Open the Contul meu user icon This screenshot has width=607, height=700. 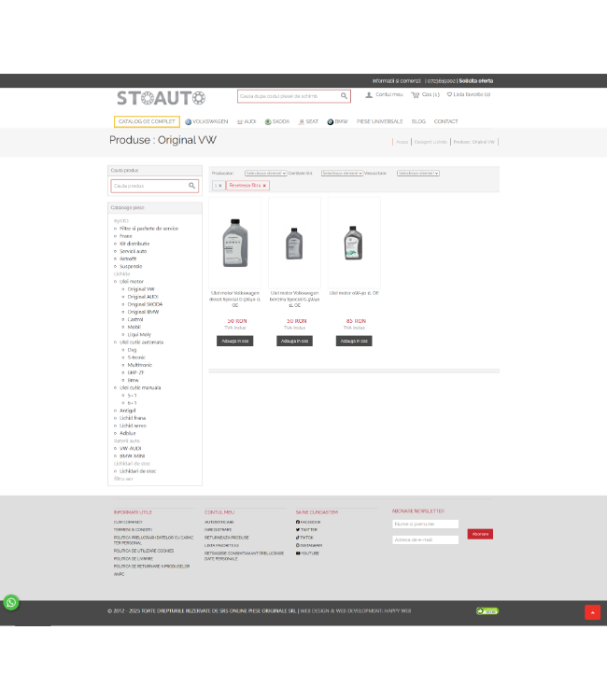coord(369,95)
